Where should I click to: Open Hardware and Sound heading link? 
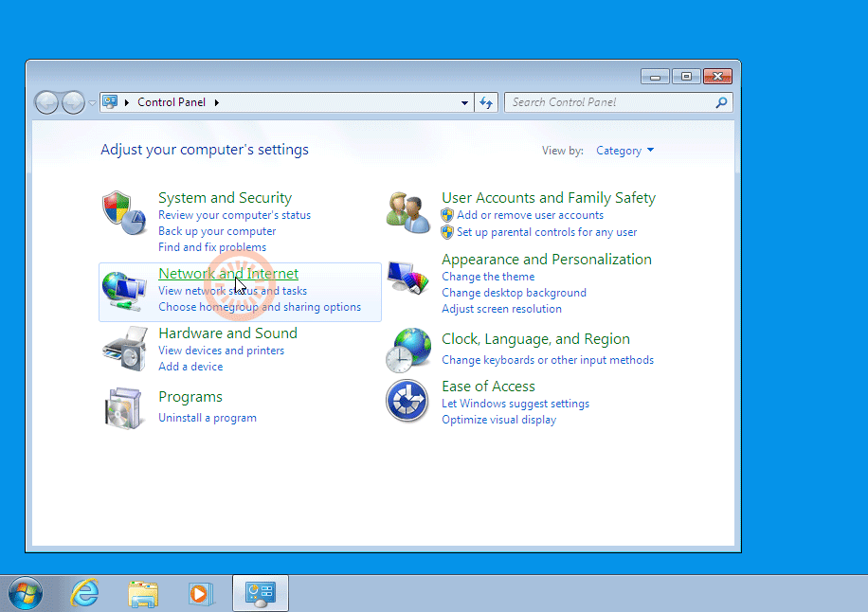pyautogui.click(x=227, y=333)
